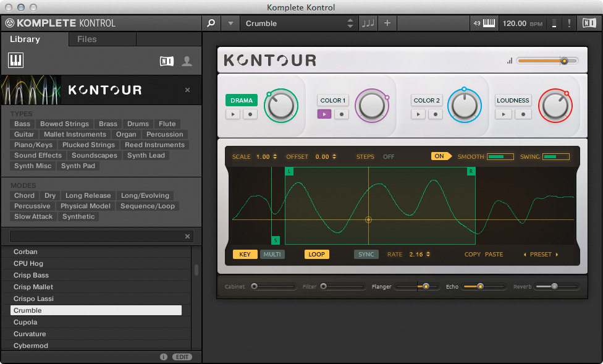Enable the SYNC toggle

366,255
